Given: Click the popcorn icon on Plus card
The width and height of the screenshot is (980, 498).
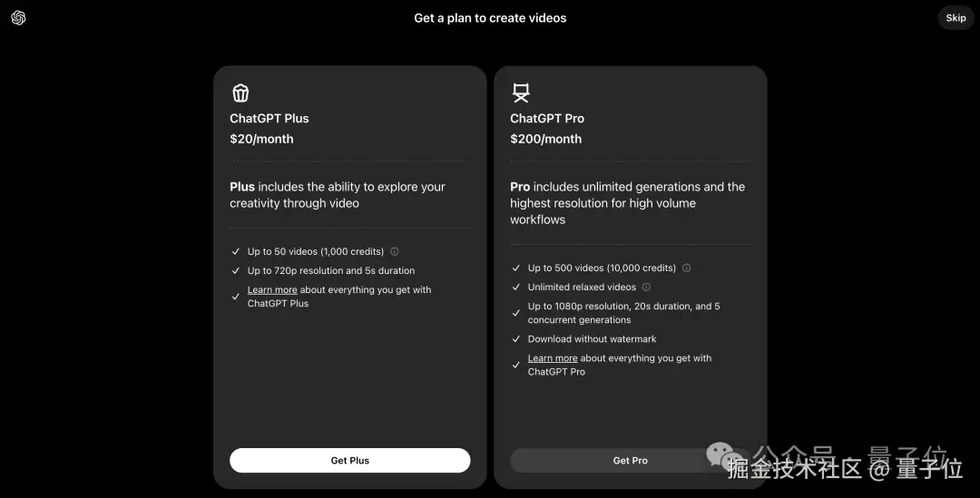Looking at the screenshot, I should (x=240, y=93).
